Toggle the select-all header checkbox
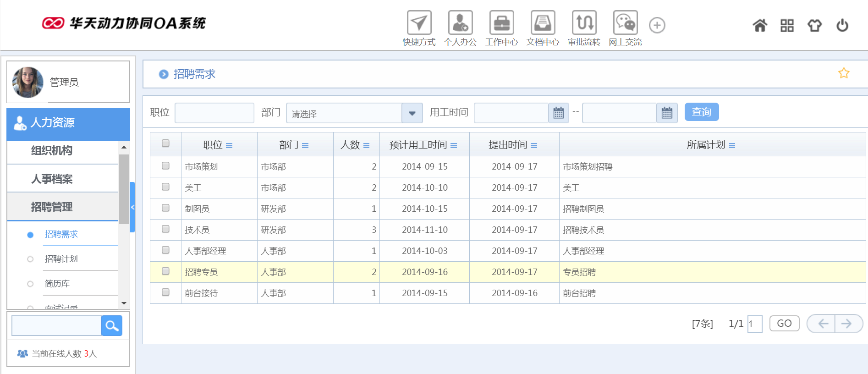This screenshot has height=374, width=868. (165, 143)
